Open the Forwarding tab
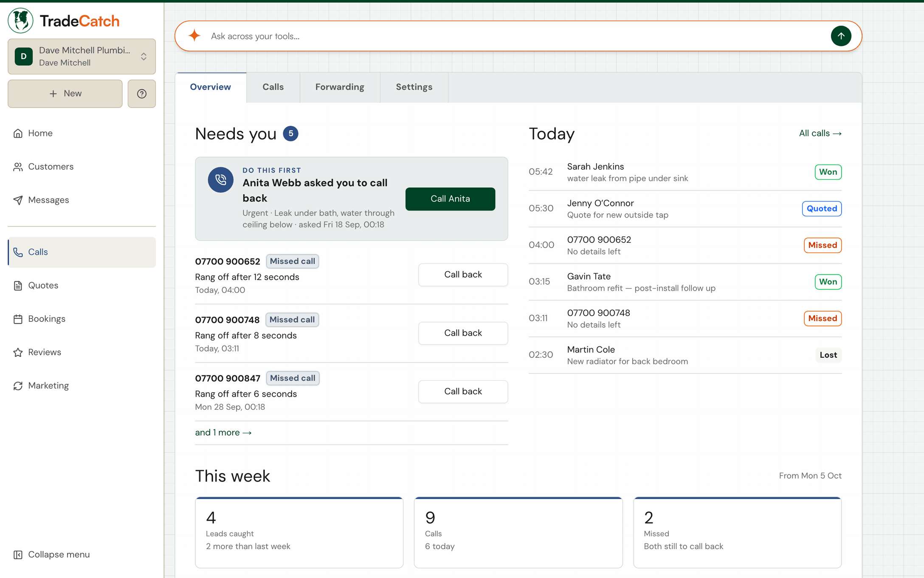 tap(340, 87)
